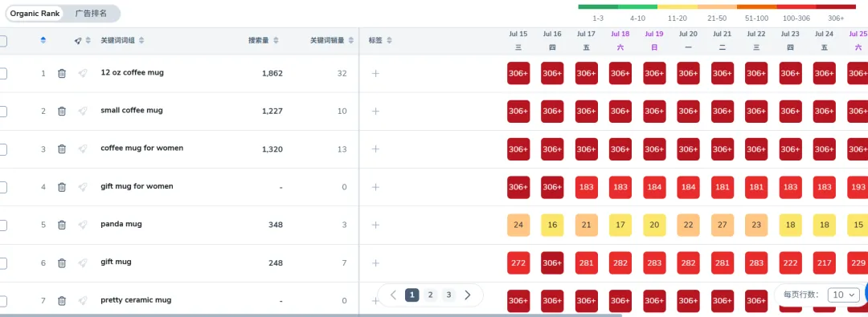Sort rows by the index number column
868x317 pixels.
pos(43,40)
